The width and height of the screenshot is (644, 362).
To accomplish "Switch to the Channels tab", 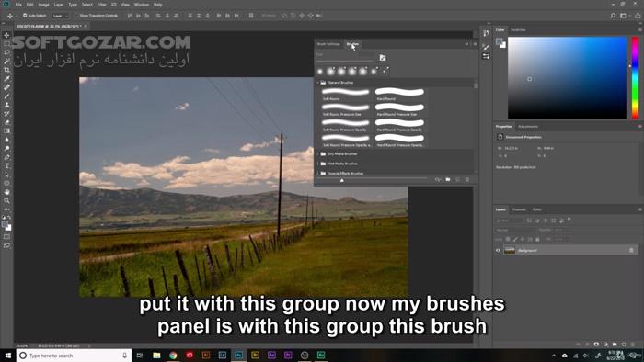I will [x=519, y=209].
